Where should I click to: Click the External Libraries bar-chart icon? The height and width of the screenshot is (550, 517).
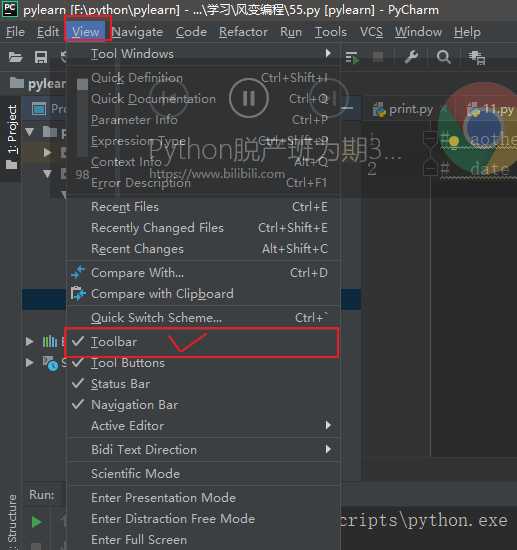click(49, 341)
